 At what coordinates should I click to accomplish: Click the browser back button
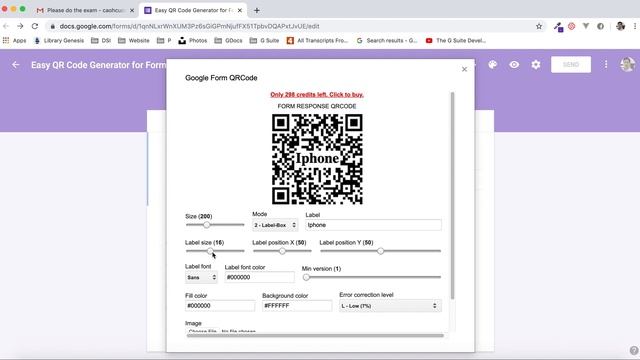[6, 26]
